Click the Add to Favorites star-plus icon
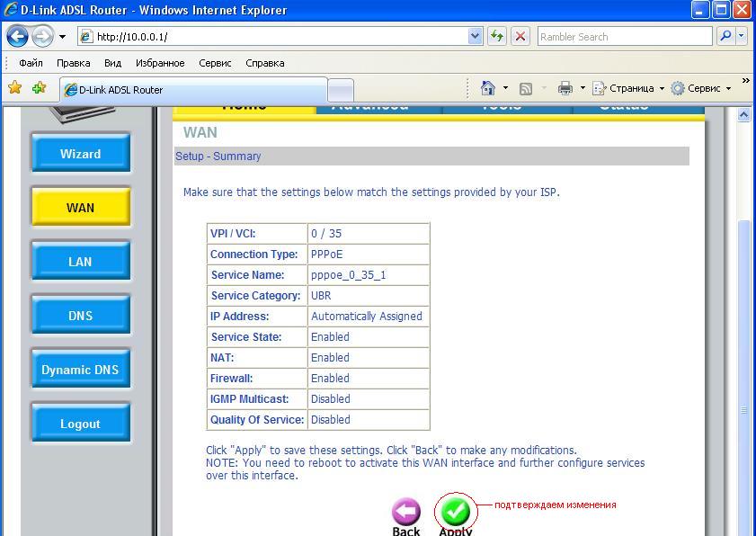The image size is (756, 536). (39, 88)
